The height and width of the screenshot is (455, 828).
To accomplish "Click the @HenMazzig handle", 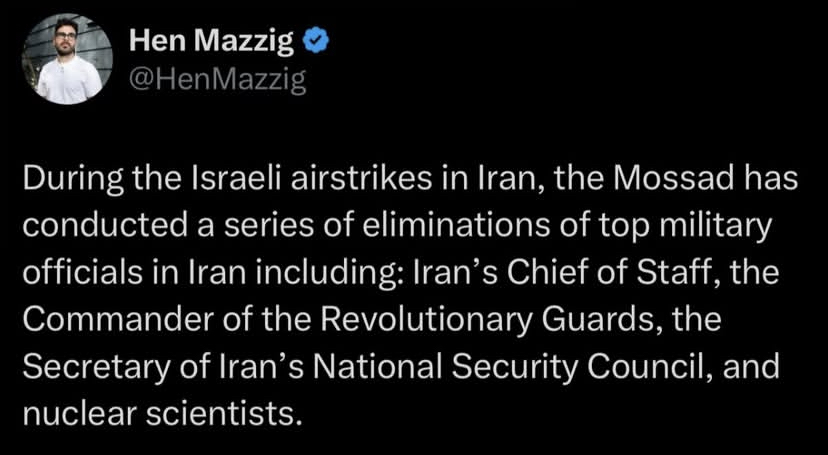I will click(217, 80).
